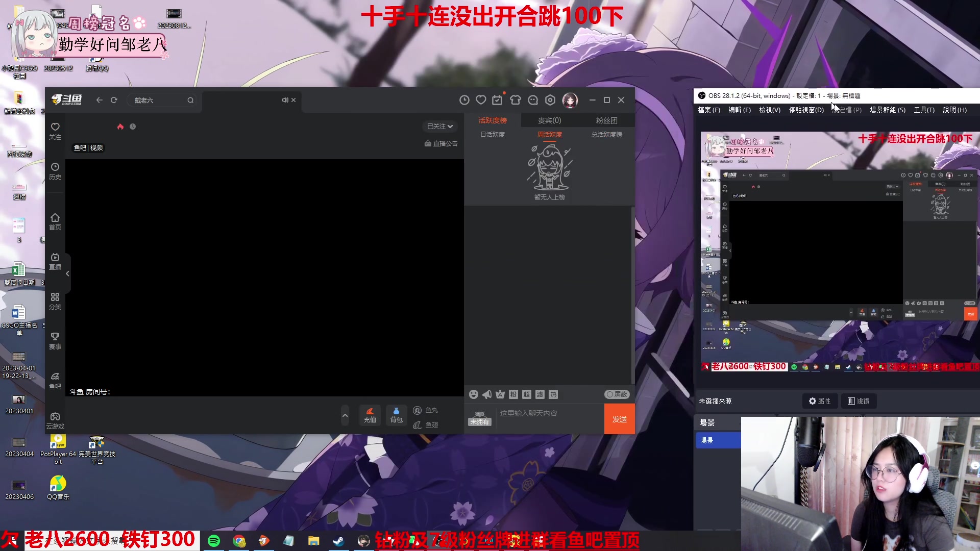The width and height of the screenshot is (980, 551).
Task: Open 直播 in Douyu sidebar
Action: click(x=55, y=261)
